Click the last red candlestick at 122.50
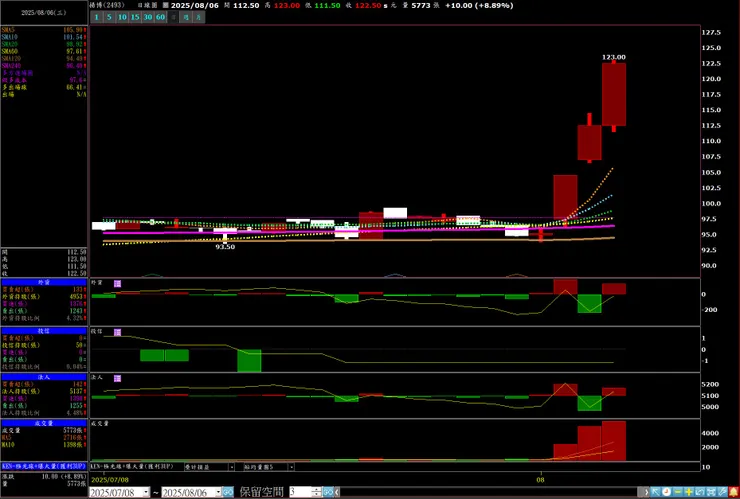 pyautogui.click(x=614, y=94)
